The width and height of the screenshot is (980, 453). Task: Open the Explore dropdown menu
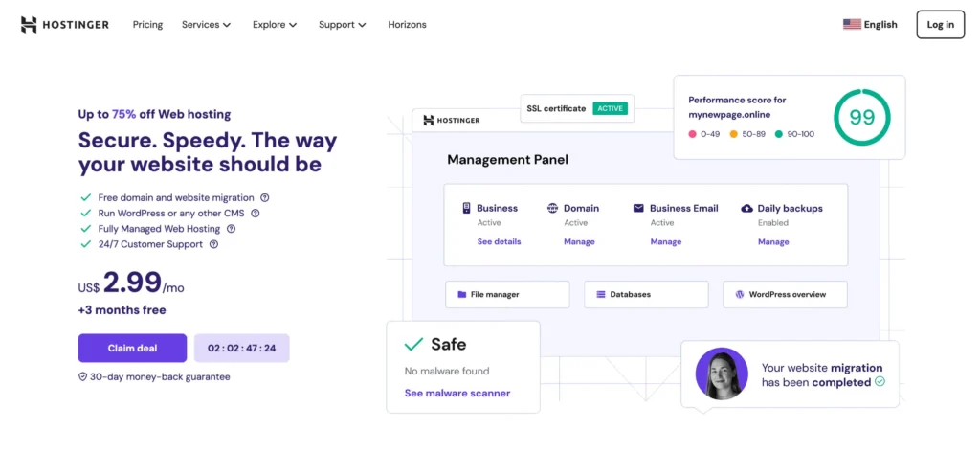(x=275, y=24)
